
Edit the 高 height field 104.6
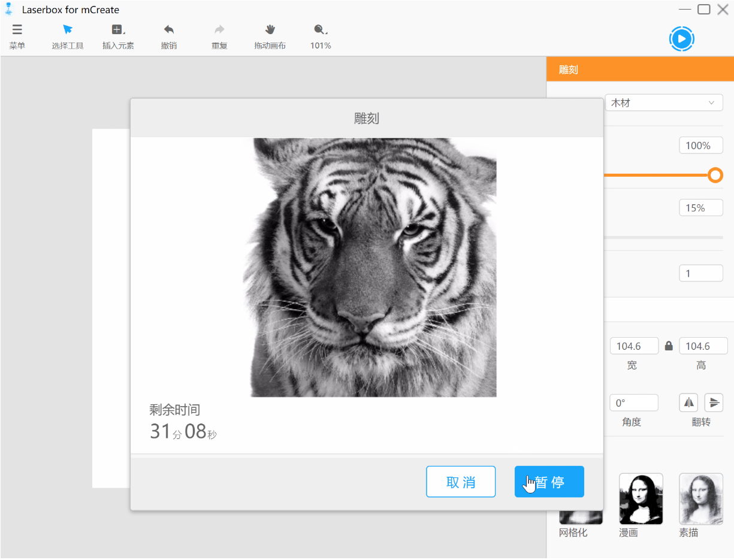703,346
